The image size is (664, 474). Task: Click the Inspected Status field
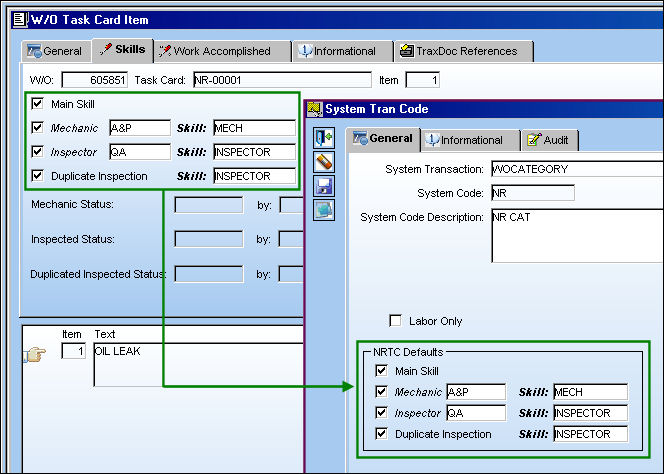209,239
